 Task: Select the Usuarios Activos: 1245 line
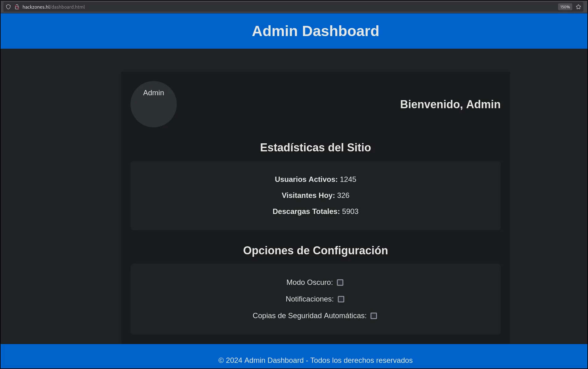coord(315,179)
